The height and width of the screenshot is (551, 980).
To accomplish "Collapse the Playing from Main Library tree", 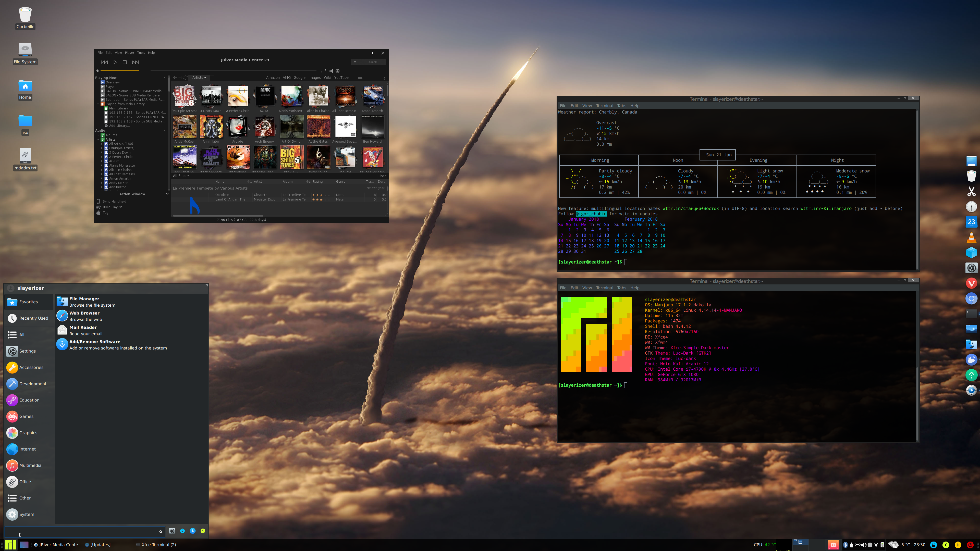I will (98, 104).
